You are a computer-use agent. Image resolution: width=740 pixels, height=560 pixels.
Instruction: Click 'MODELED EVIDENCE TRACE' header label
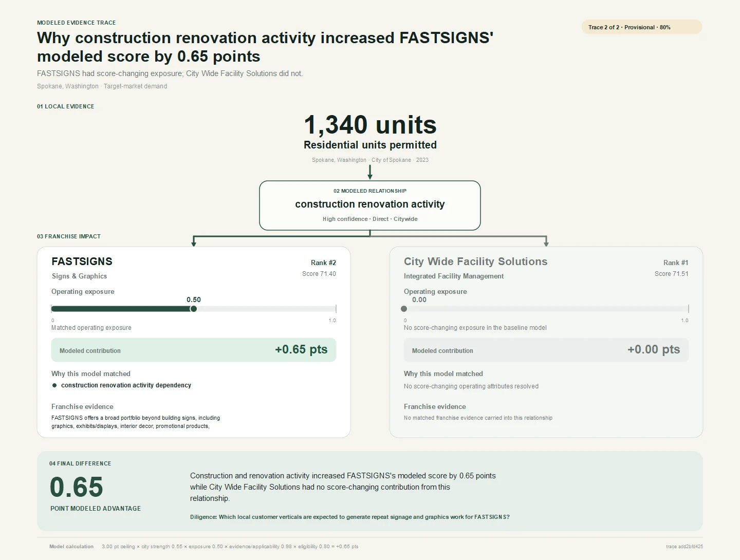click(x=77, y=23)
